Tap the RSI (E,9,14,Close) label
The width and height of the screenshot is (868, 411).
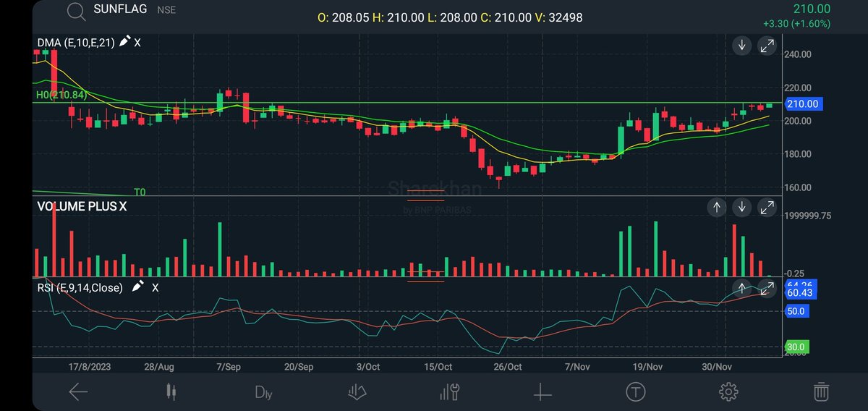(x=80, y=287)
